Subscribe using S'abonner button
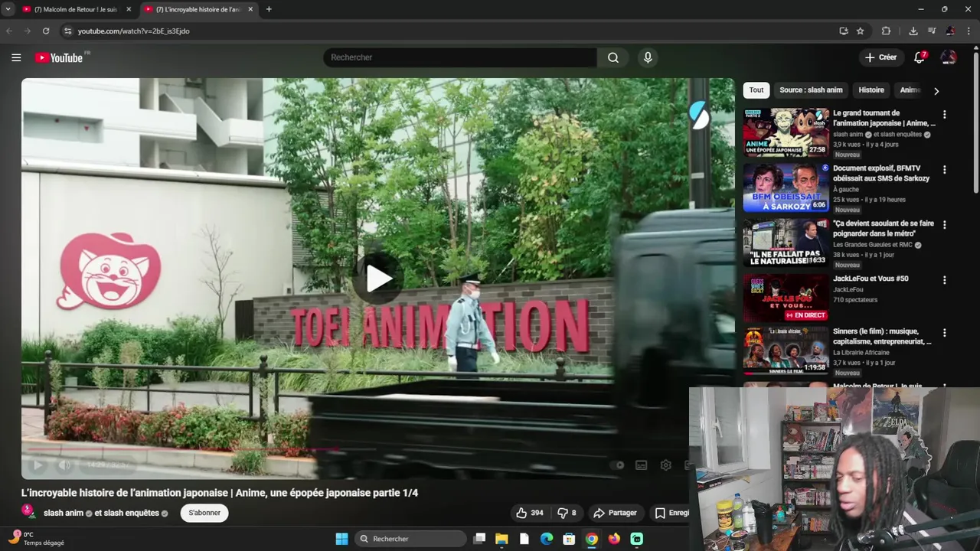 click(x=204, y=513)
